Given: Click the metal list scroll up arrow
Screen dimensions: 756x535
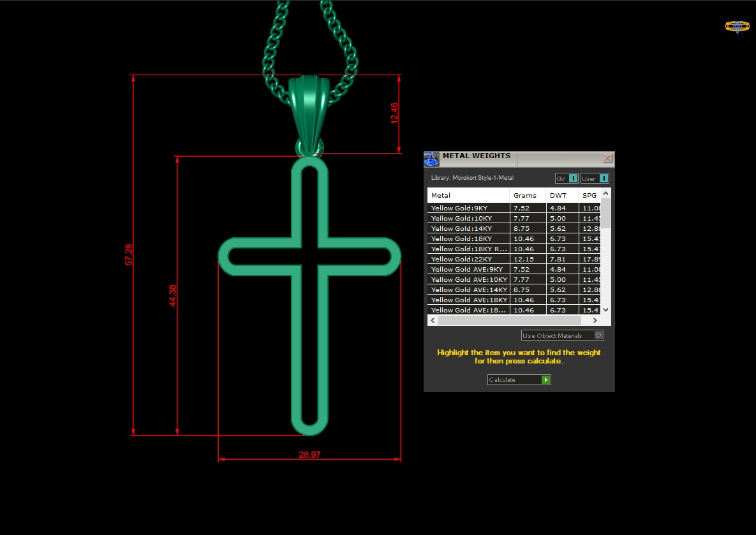Looking at the screenshot, I should point(606,193).
